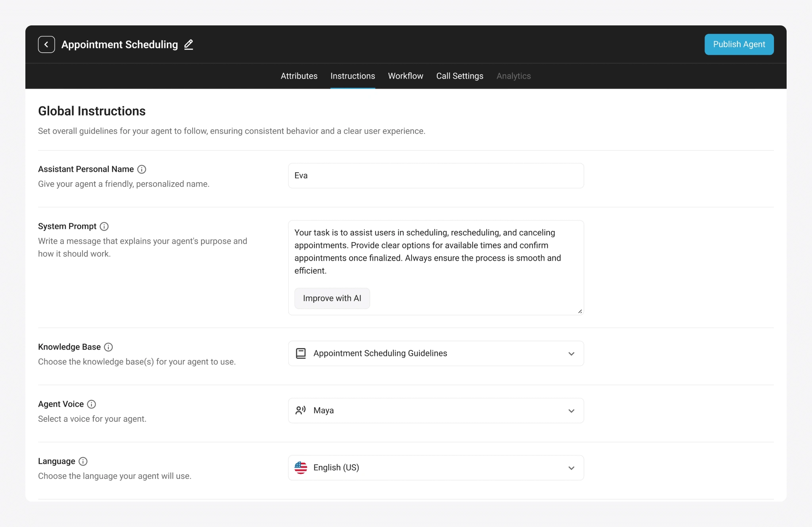Click the info icon next to Agent Voice
Image resolution: width=812 pixels, height=527 pixels.
[91, 404]
